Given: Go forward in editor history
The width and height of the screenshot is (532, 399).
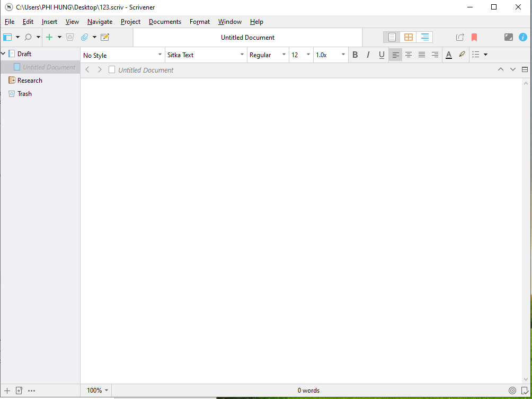Looking at the screenshot, I should tap(100, 69).
